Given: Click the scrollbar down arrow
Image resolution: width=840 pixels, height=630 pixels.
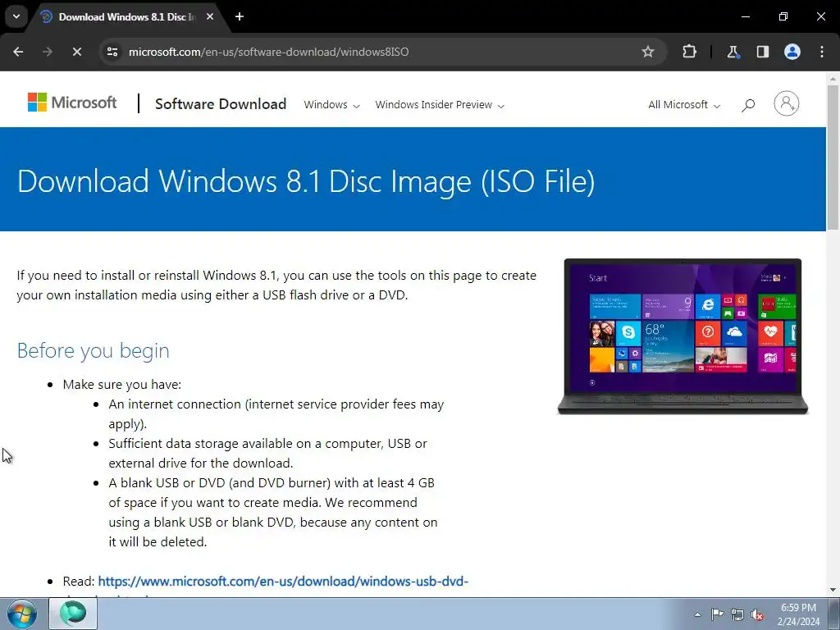Looking at the screenshot, I should point(833,590).
